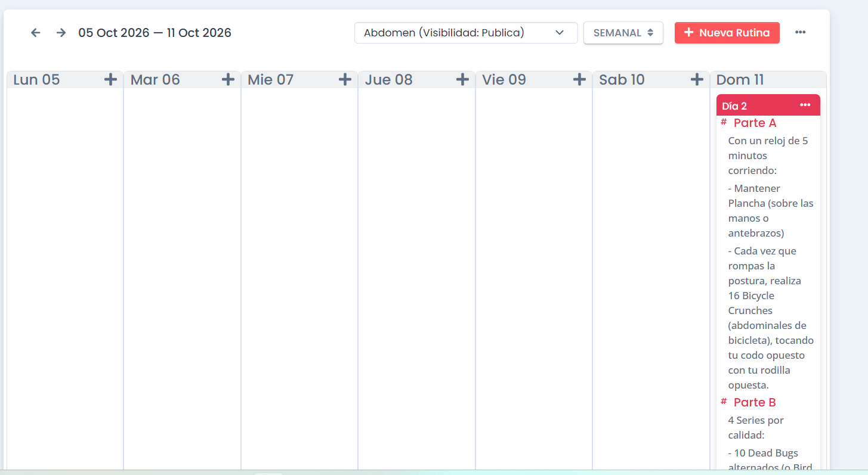This screenshot has height=475, width=868.
Task: Open the Día 2 card options menu
Action: (805, 105)
